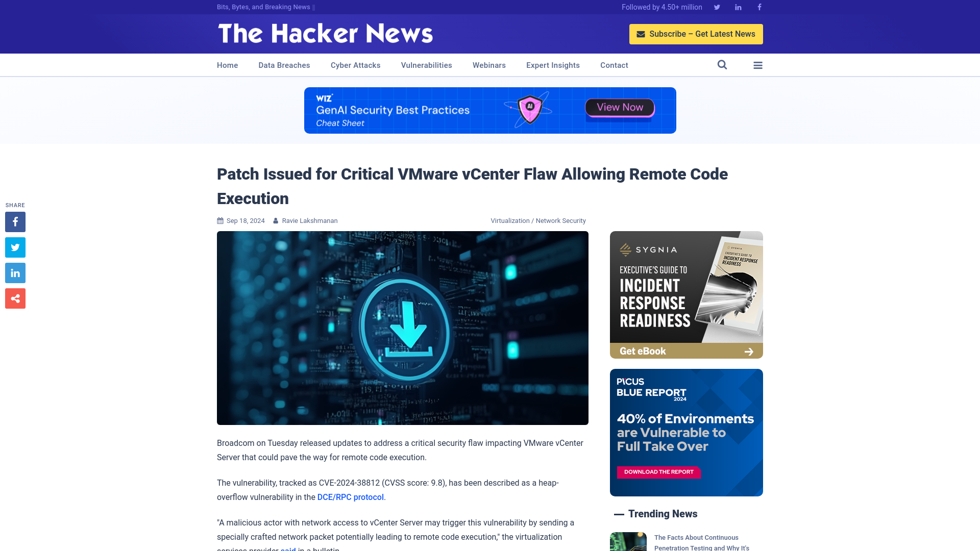Open the Cyber Attacks menu item

click(355, 65)
